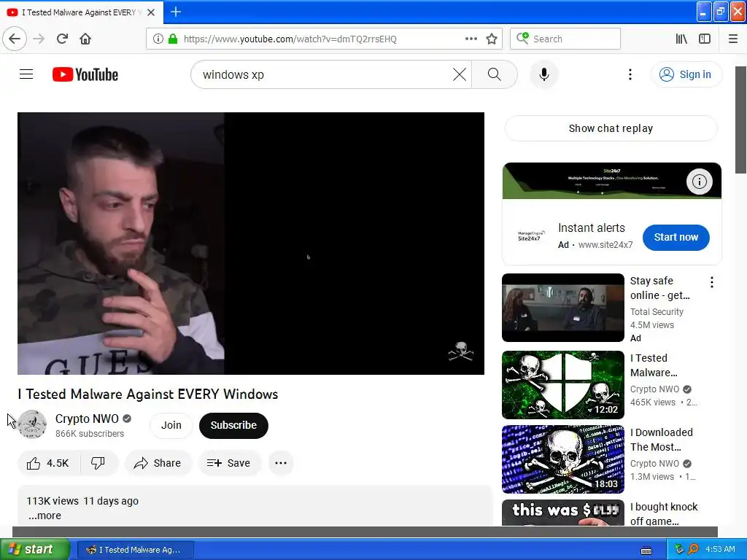
Task: Go to YouTube home via logo
Action: 85,74
